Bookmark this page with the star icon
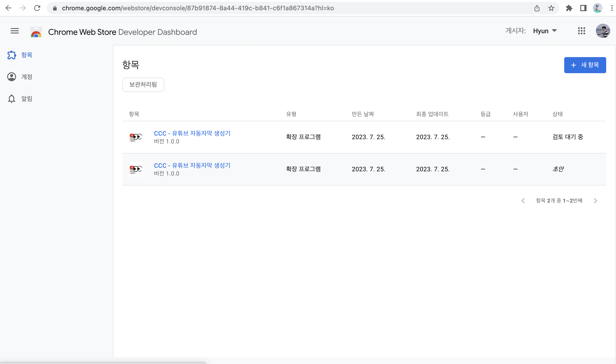This screenshot has width=616, height=364. [x=551, y=8]
